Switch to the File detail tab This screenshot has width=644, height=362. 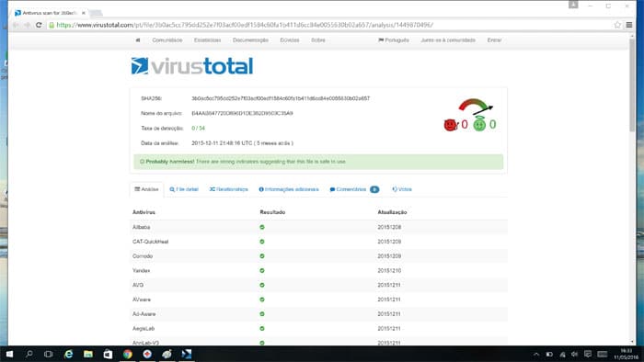point(184,189)
